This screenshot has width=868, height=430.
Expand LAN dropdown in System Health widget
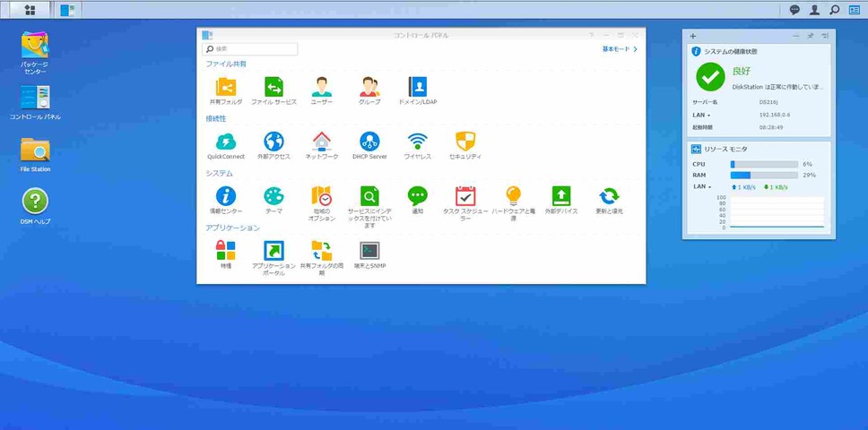coord(701,115)
